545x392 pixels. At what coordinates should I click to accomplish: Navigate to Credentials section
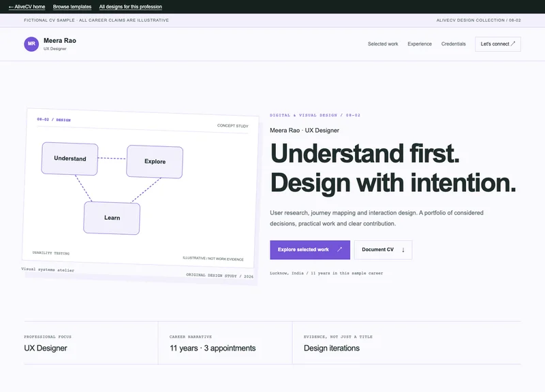pos(453,44)
